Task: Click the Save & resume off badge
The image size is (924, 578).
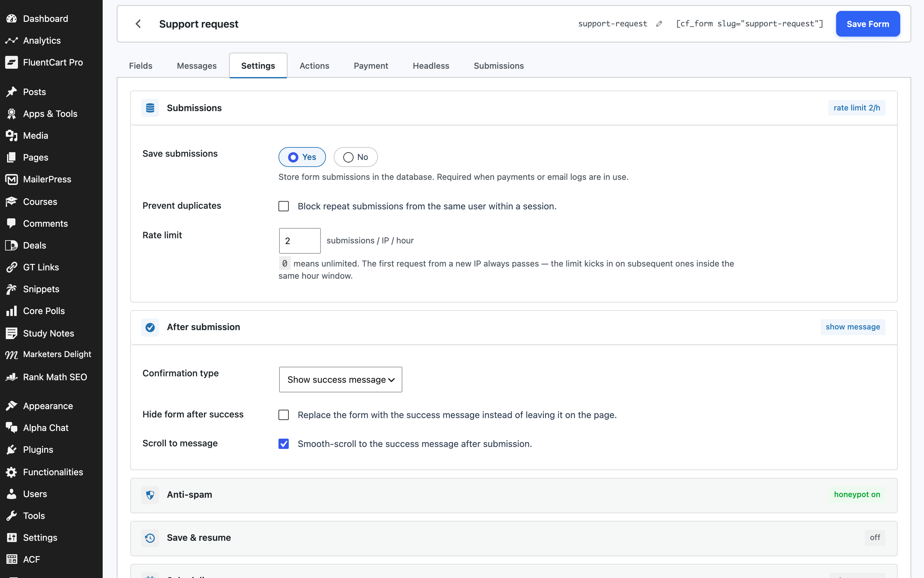Action: (x=875, y=538)
